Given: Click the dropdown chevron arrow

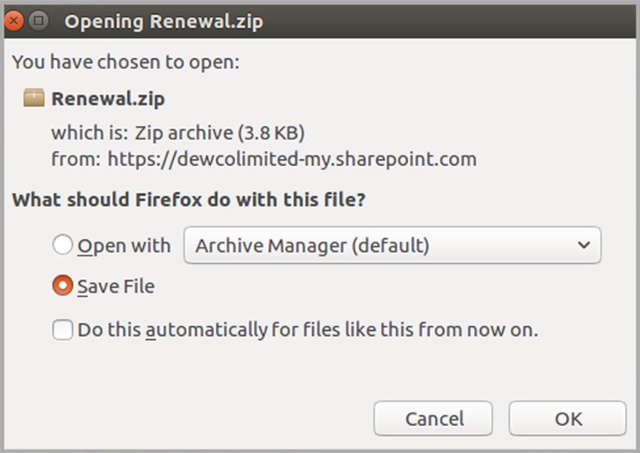Looking at the screenshot, I should pyautogui.click(x=584, y=245).
